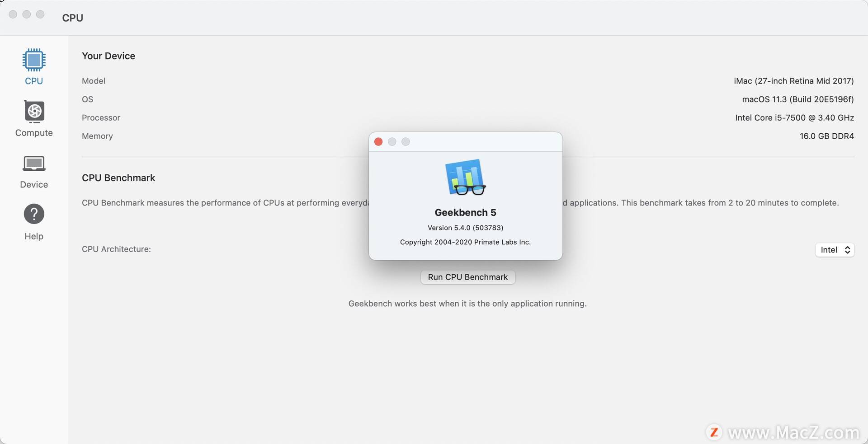Click the CPU Benchmark section title
This screenshot has width=868, height=444.
coord(118,178)
